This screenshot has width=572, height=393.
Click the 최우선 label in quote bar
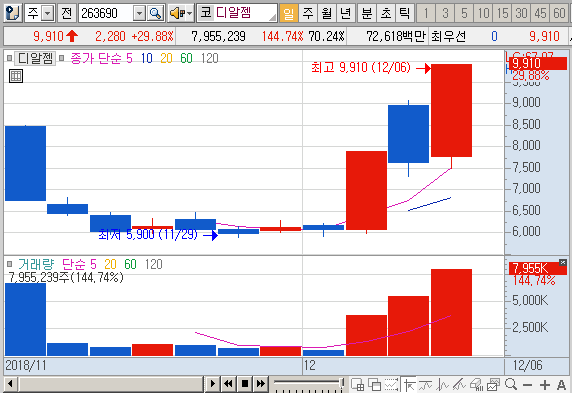448,36
